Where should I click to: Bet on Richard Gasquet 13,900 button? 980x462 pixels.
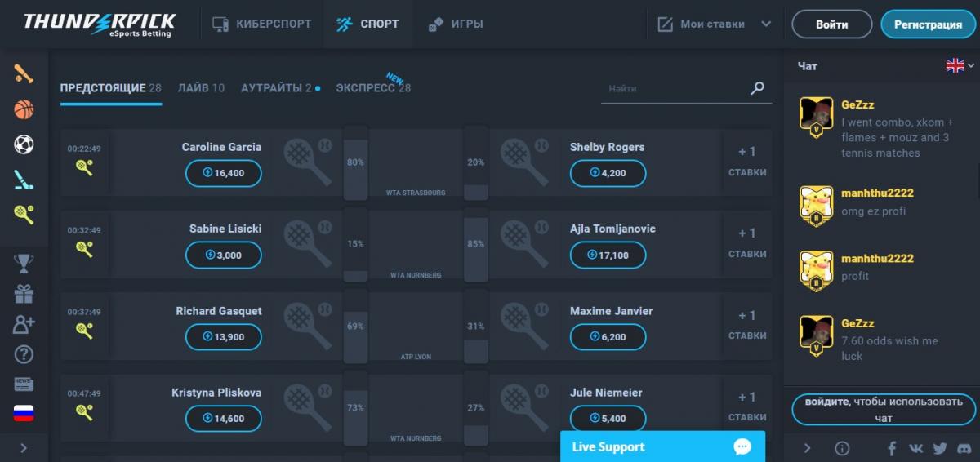224,336
